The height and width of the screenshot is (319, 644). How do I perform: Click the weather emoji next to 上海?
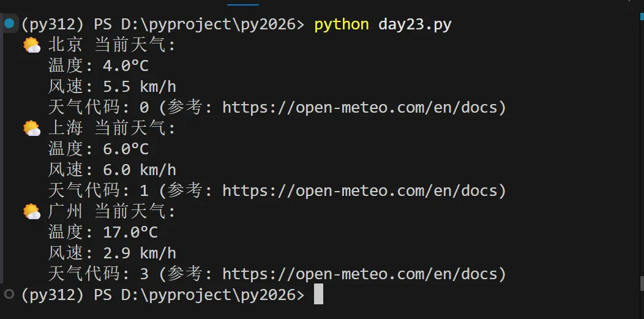pos(31,128)
